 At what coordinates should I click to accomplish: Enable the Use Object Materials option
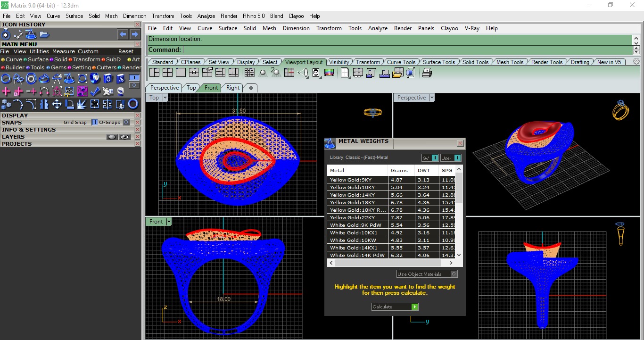click(x=427, y=274)
